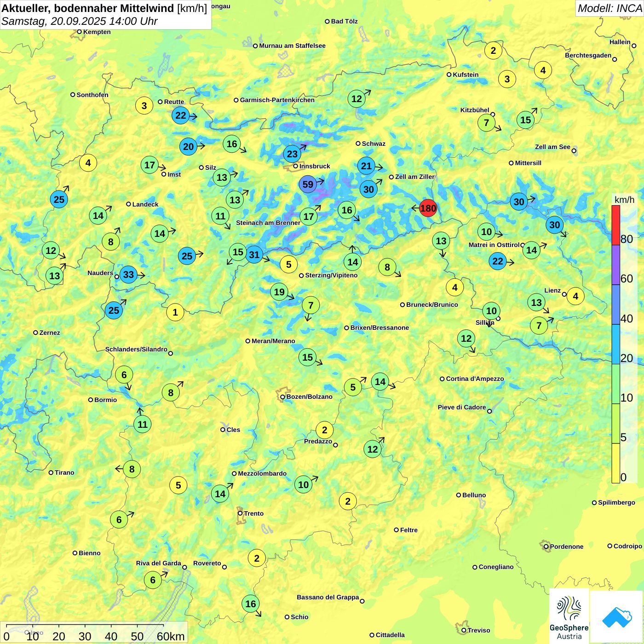The image size is (644, 644).
Task: Select the Treviso city label
Action: pos(479,630)
